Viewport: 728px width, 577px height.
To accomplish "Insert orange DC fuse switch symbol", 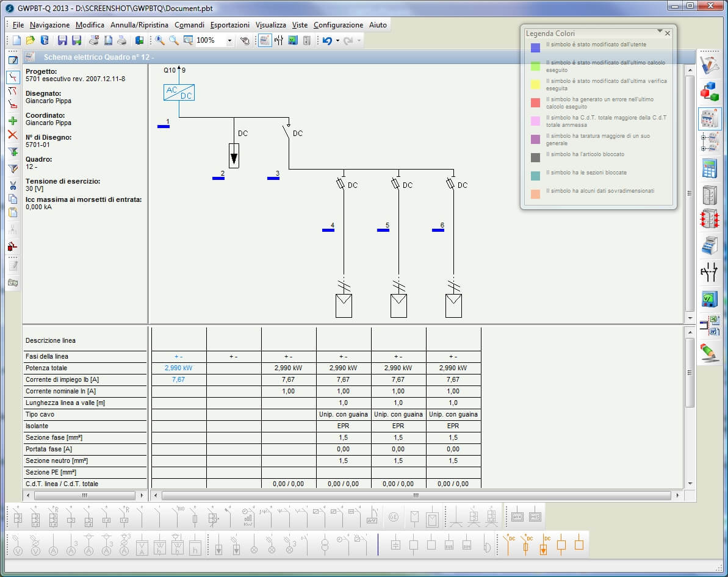I will coord(525,544).
